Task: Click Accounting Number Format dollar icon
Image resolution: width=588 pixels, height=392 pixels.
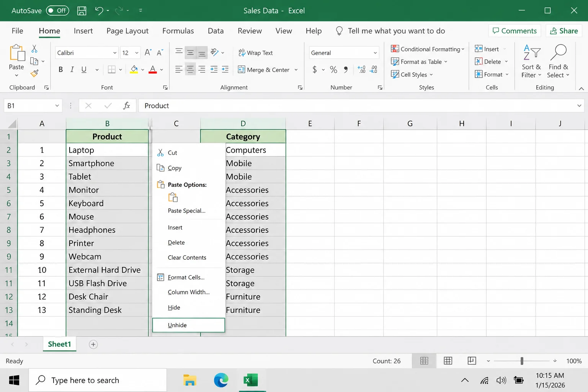Action: 315,69
